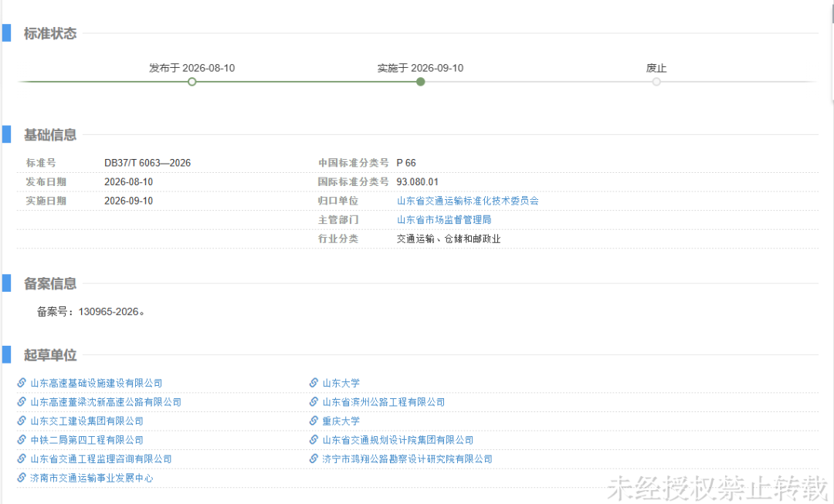Select the 实施于 2026-09-10 timeline node
Image resolution: width=834 pixels, height=504 pixels.
coord(421,82)
